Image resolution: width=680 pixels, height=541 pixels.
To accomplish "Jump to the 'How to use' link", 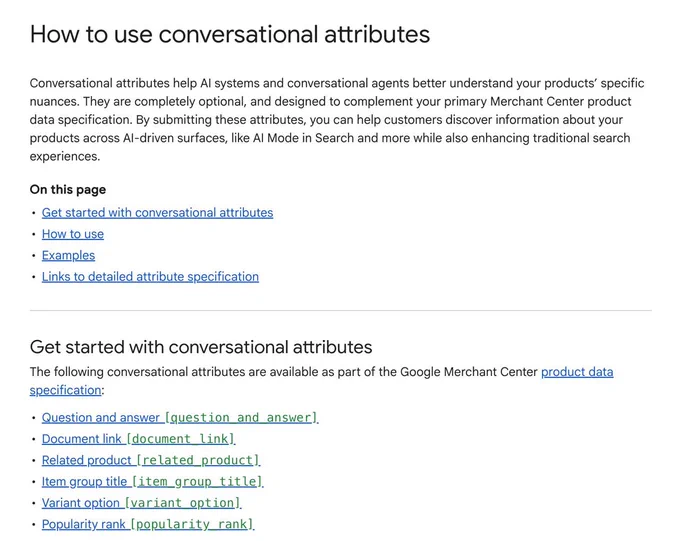I will coord(73,234).
